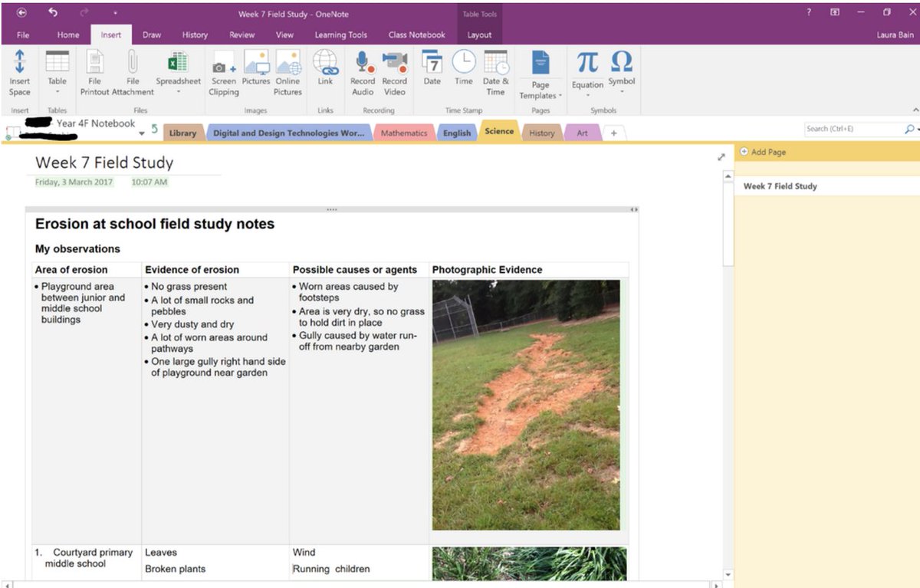This screenshot has width=920, height=588.
Task: Click the 'Running children' table cell
Action: pos(331,569)
